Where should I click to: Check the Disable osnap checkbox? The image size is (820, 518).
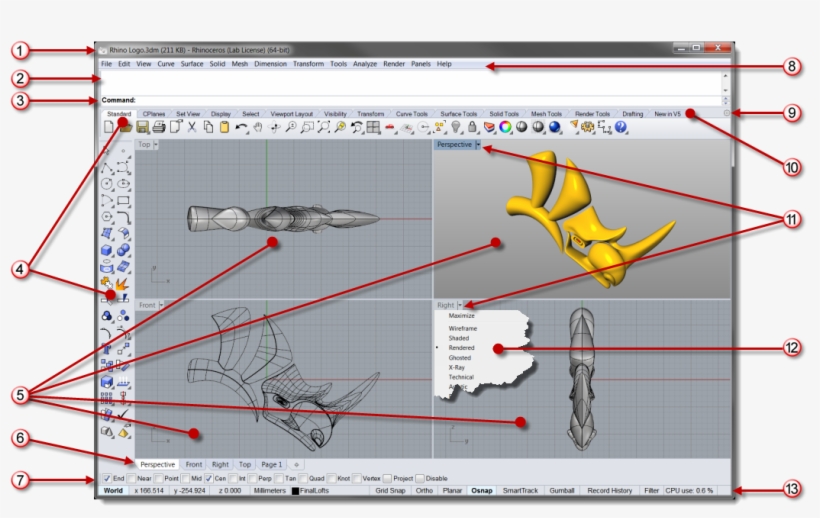pos(420,478)
